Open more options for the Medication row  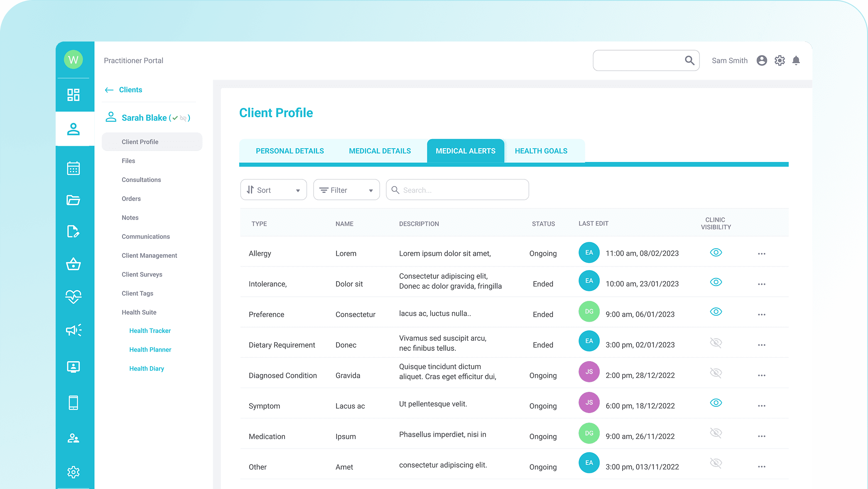pos(761,436)
